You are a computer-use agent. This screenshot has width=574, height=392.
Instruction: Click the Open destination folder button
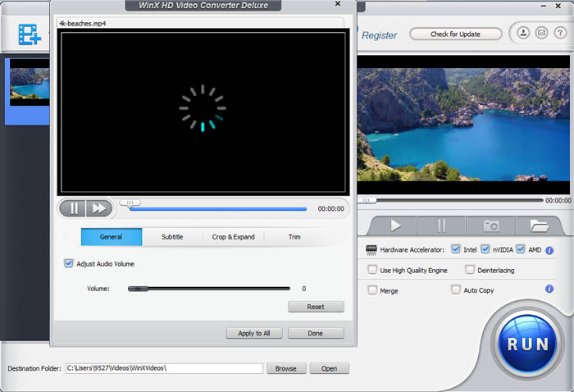pyautogui.click(x=329, y=368)
